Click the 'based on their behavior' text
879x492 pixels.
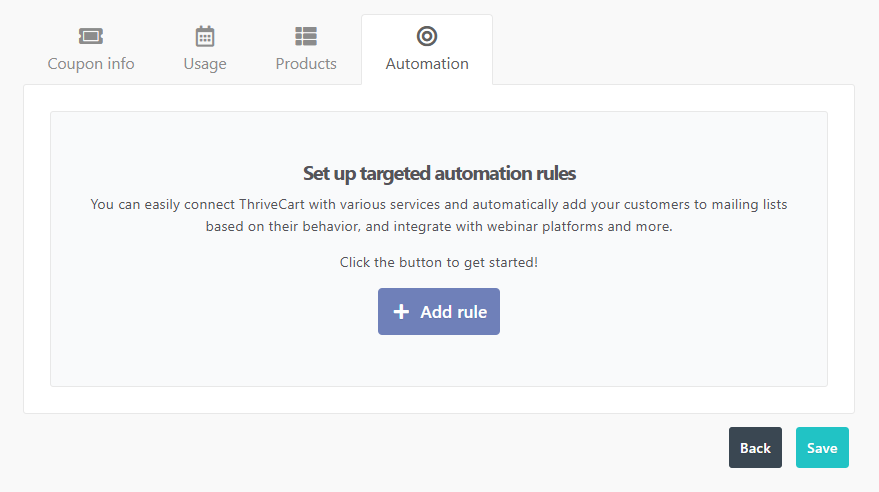[x=282, y=226]
